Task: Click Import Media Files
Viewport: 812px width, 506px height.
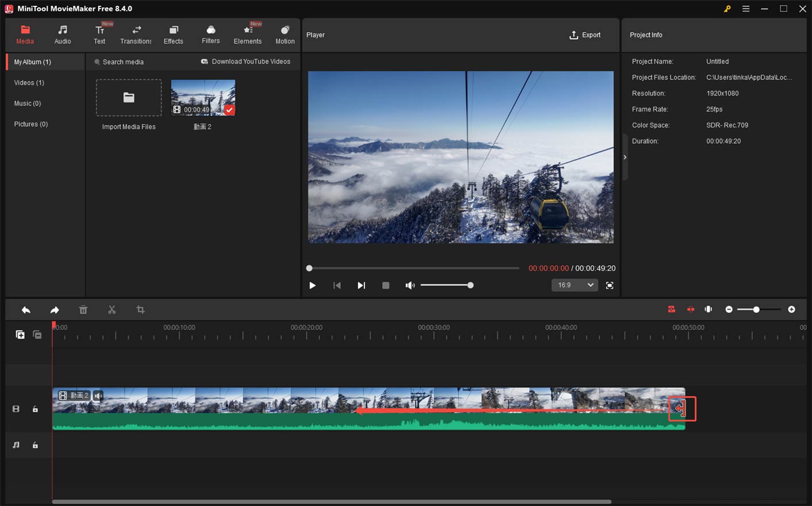Action: (128, 97)
